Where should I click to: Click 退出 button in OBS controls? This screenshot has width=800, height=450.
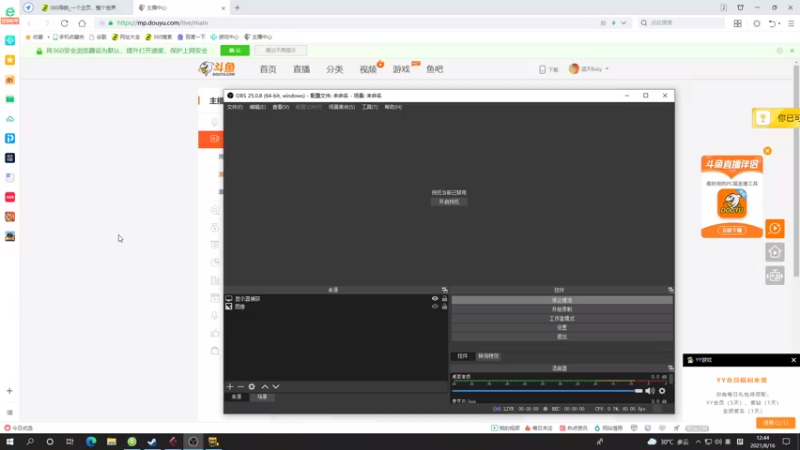coord(562,337)
